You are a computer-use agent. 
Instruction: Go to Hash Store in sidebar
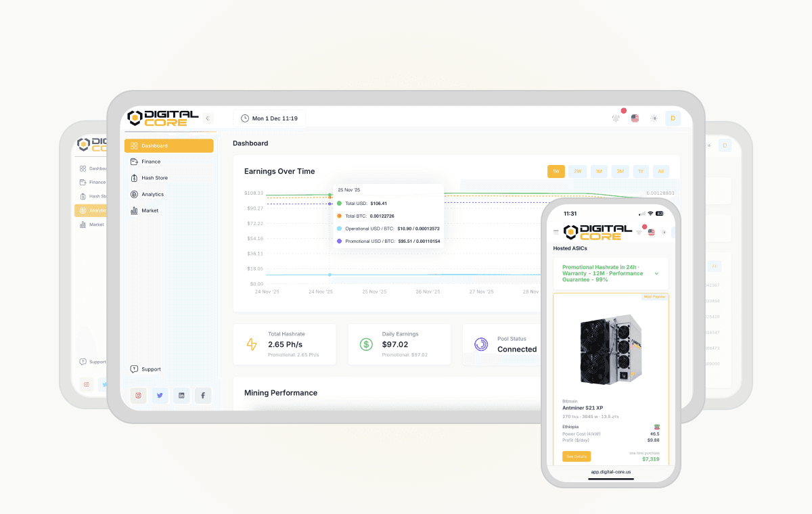(169, 178)
